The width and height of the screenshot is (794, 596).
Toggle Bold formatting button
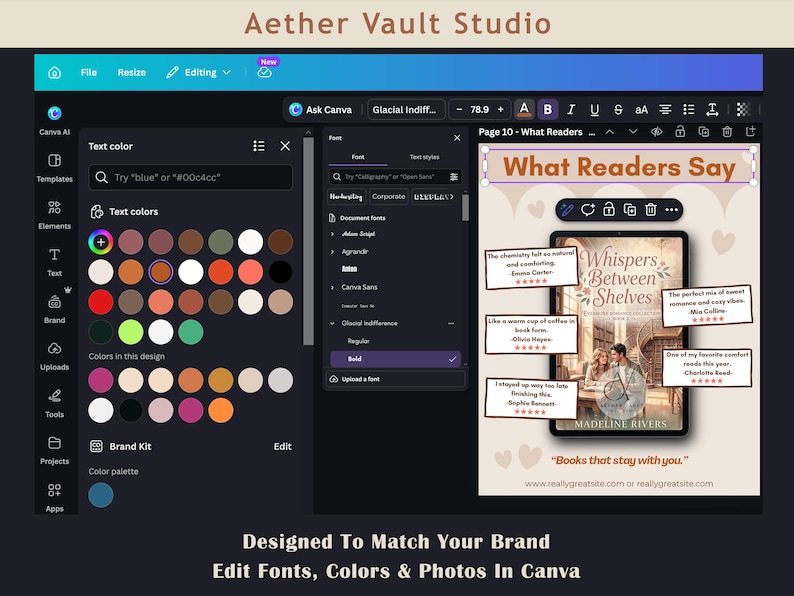click(x=547, y=109)
